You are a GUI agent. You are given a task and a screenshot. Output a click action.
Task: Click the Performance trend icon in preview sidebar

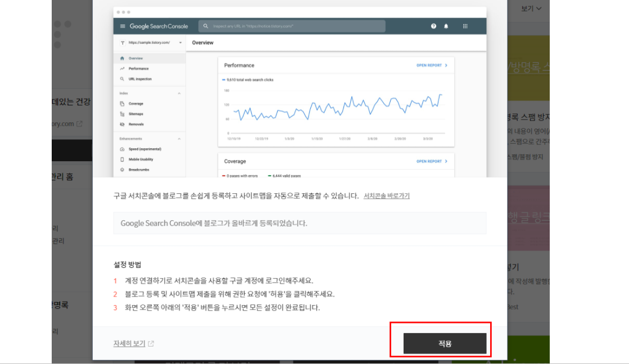point(122,69)
